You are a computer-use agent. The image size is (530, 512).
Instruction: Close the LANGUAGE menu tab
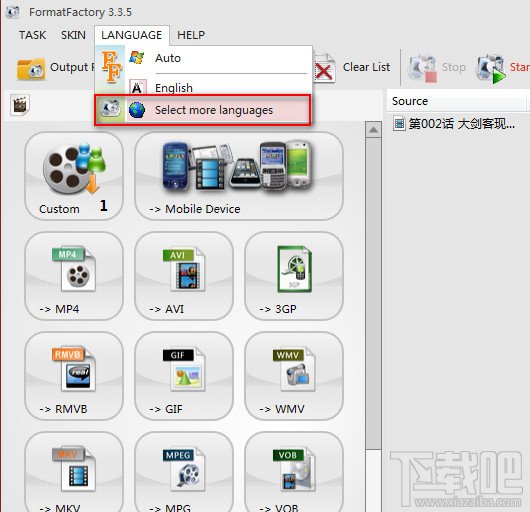(131, 35)
